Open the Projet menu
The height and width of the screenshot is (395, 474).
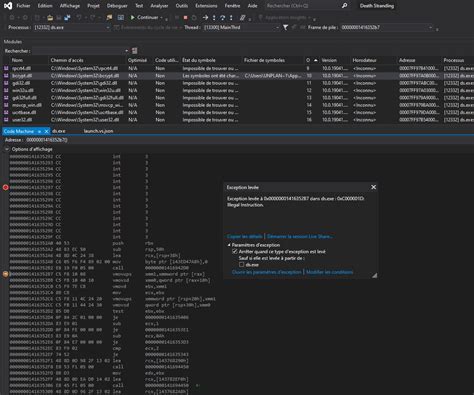[93, 6]
